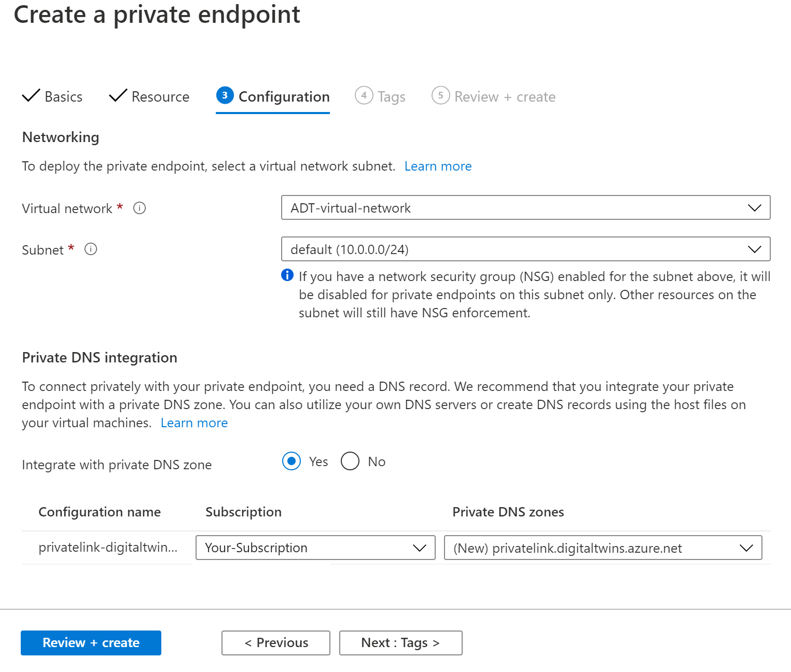Click the Subnet info icon
The image size is (791, 672).
point(91,249)
